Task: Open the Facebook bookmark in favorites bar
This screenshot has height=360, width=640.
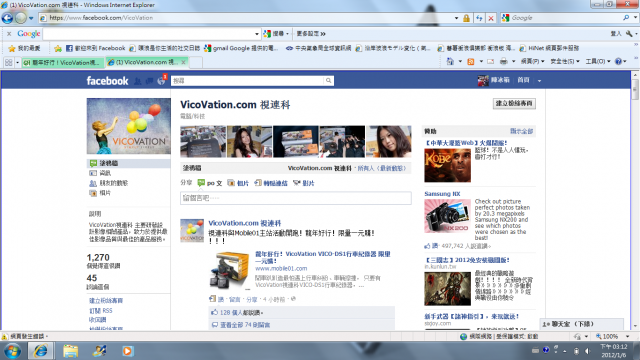Action: (96, 48)
